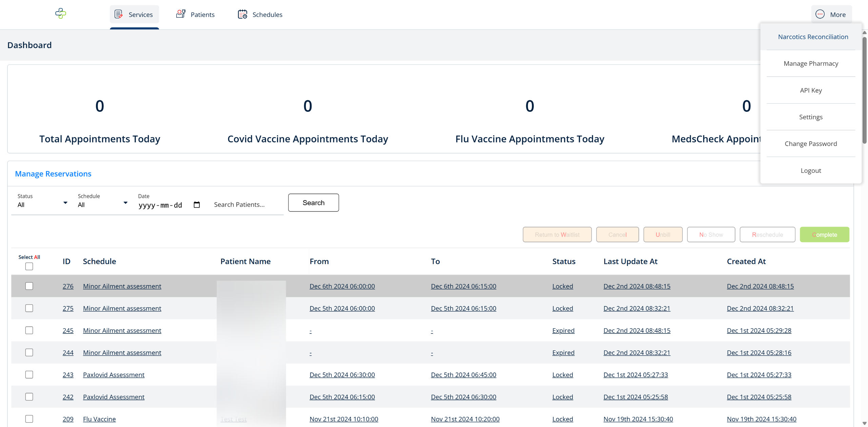
Task: Open reservation ID 275 link
Action: [68, 308]
